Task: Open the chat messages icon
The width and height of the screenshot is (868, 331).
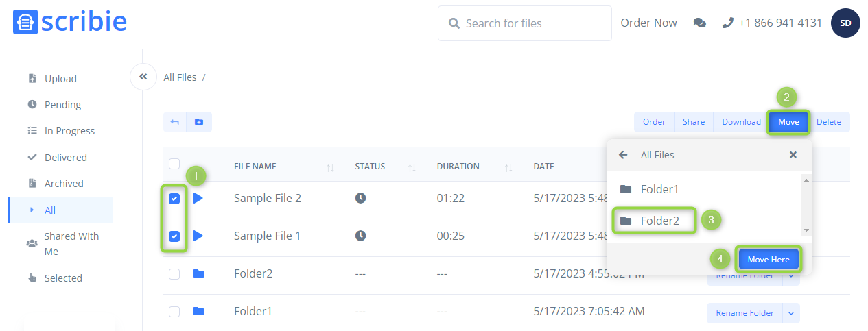Action: (700, 23)
